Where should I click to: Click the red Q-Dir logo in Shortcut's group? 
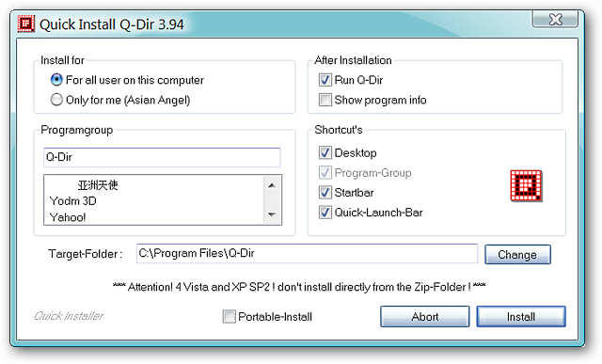(526, 186)
